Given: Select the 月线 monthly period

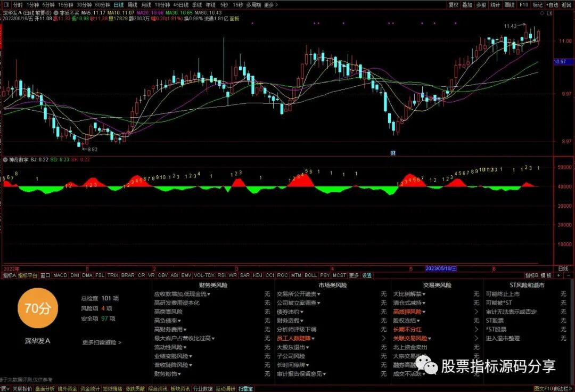Looking at the screenshot, I should click(x=146, y=5).
